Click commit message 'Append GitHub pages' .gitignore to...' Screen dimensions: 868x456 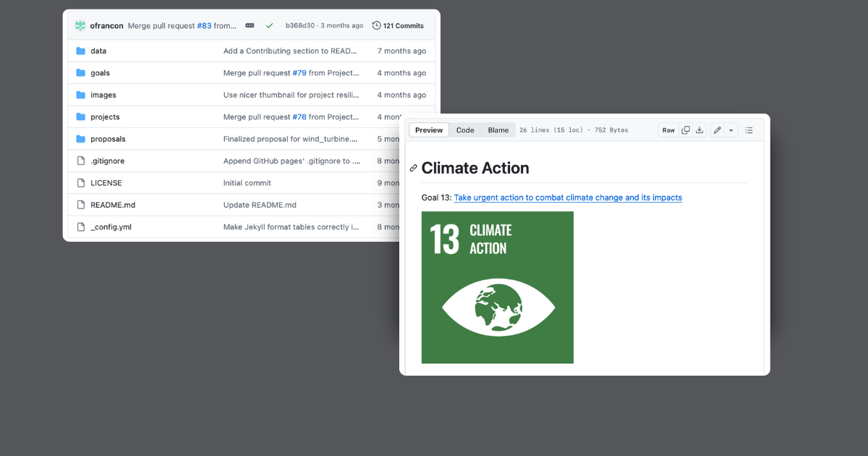point(292,161)
